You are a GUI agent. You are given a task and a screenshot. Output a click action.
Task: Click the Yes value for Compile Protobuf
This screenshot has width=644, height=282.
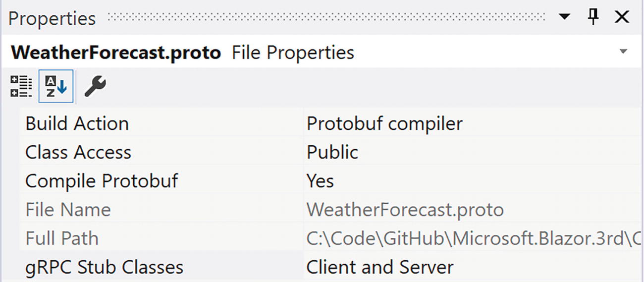coord(320,181)
